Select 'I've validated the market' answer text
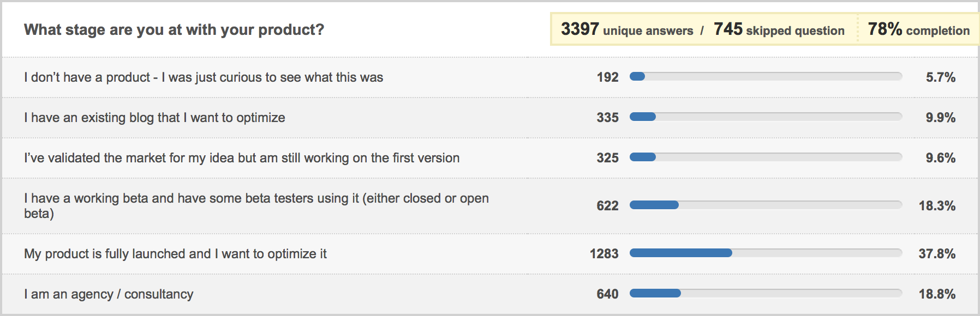Screen dimensions: 980x316 (x=242, y=158)
